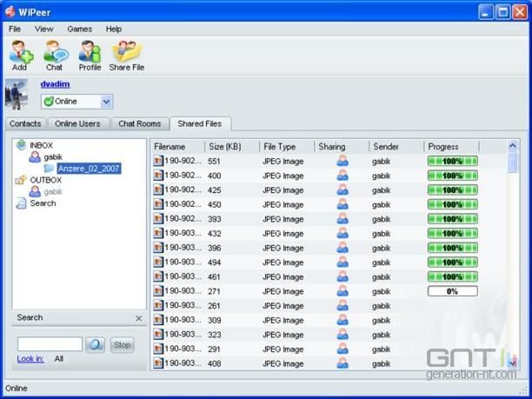Click the OUTBOX folder icon

pos(21,180)
